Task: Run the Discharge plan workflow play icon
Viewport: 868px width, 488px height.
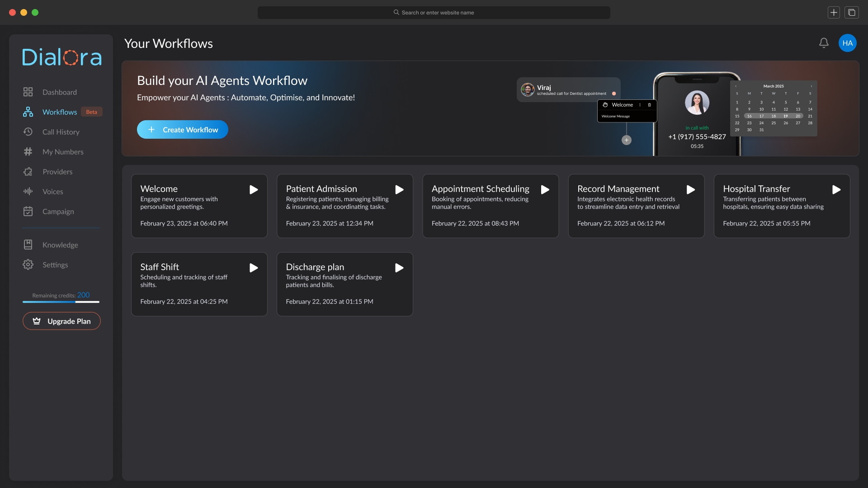Action: click(399, 268)
